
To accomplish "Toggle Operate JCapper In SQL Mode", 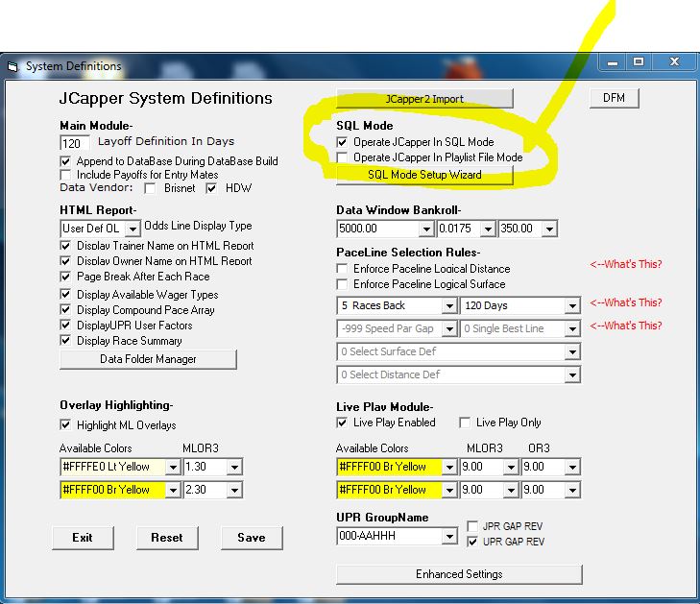I will pos(342,142).
